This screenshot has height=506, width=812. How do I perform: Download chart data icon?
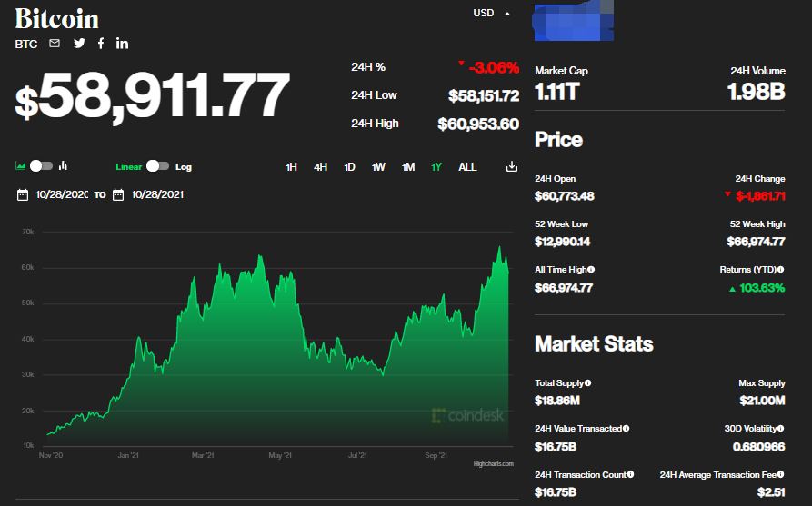[x=512, y=166]
